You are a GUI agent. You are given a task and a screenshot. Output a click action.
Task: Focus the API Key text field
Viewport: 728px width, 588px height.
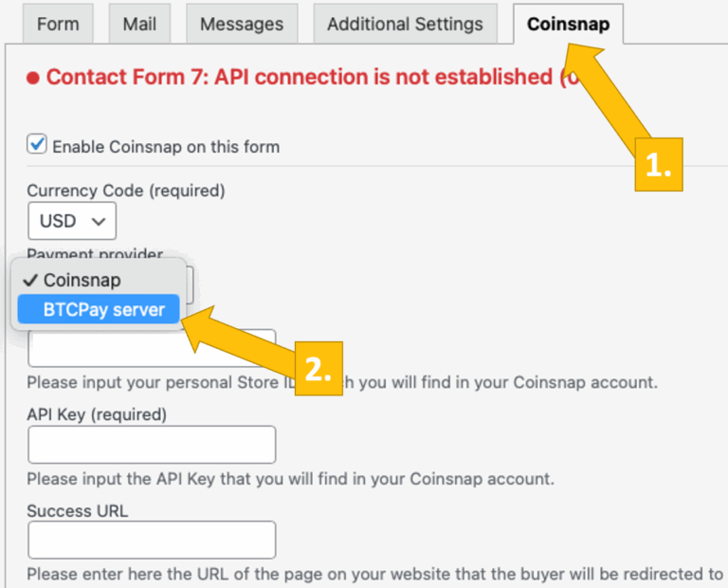click(x=152, y=445)
